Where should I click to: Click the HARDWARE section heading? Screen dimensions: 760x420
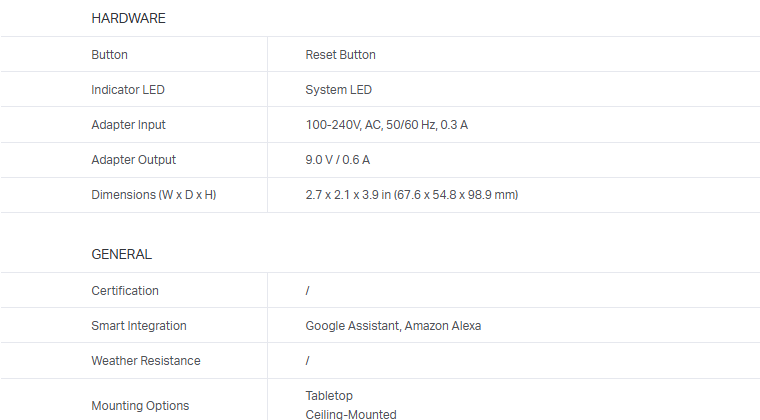[x=128, y=18]
